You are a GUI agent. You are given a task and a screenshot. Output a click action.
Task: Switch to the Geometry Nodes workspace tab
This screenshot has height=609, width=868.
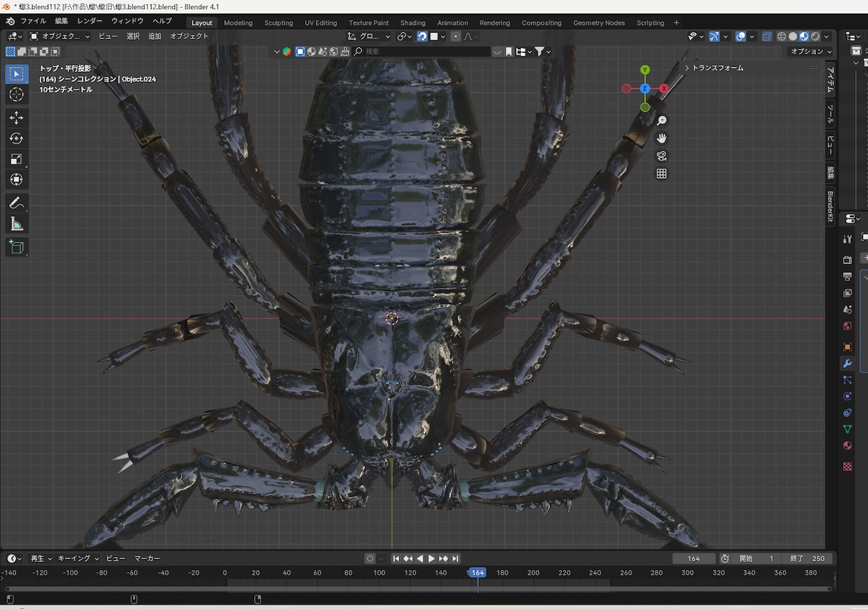599,23
